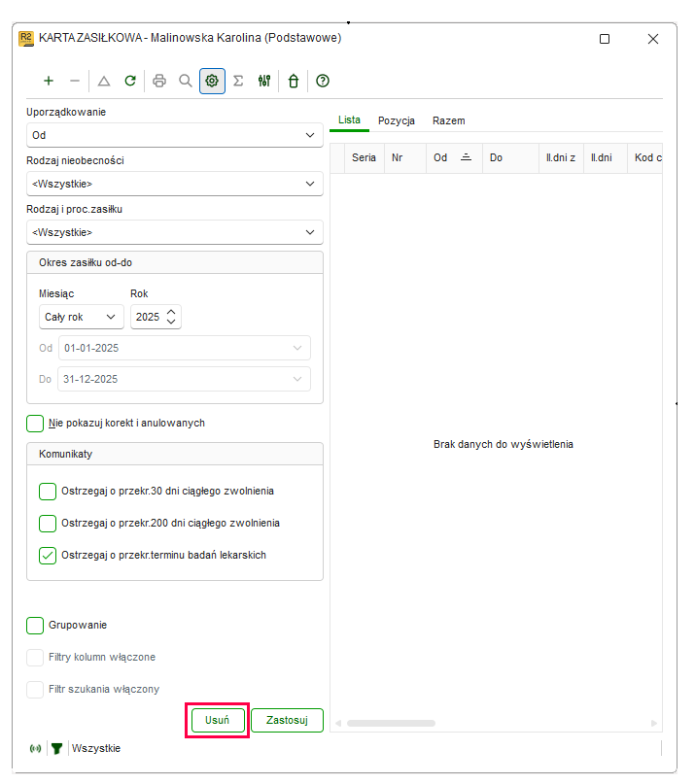Click the printer icon

159,81
